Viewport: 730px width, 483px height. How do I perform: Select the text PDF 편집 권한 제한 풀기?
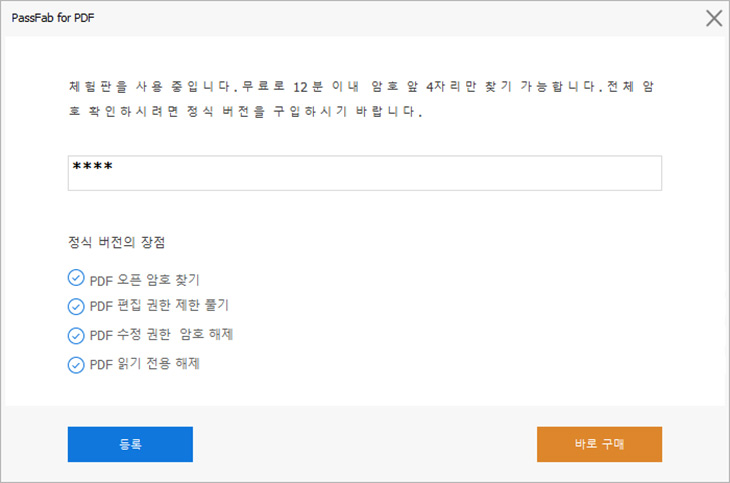click(x=159, y=306)
